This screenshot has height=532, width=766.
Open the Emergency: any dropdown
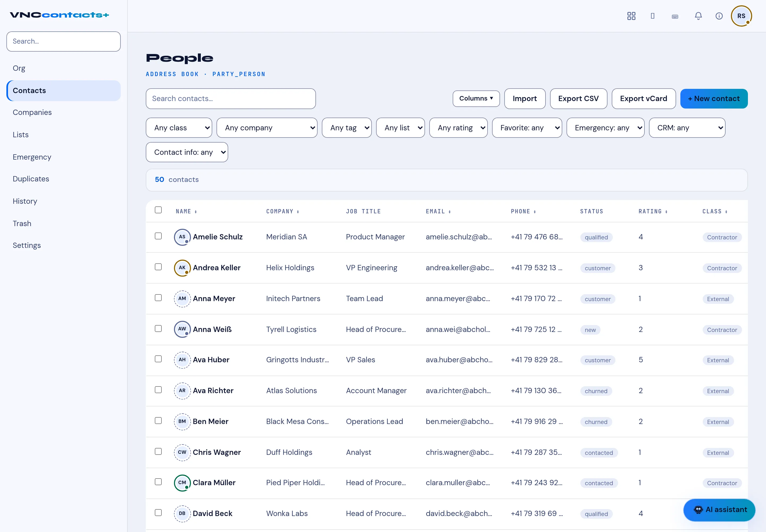[605, 128]
